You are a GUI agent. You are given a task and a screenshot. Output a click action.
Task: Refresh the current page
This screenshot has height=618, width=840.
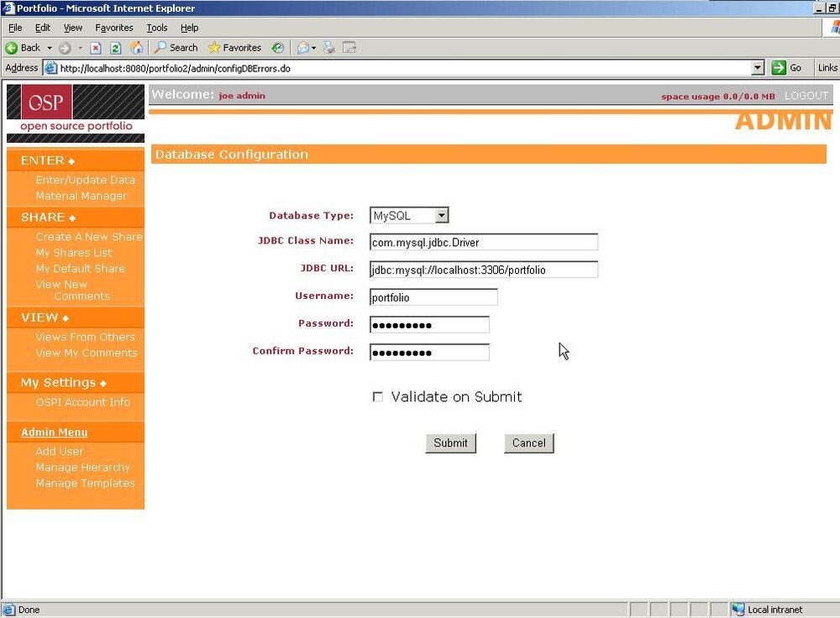[x=115, y=48]
